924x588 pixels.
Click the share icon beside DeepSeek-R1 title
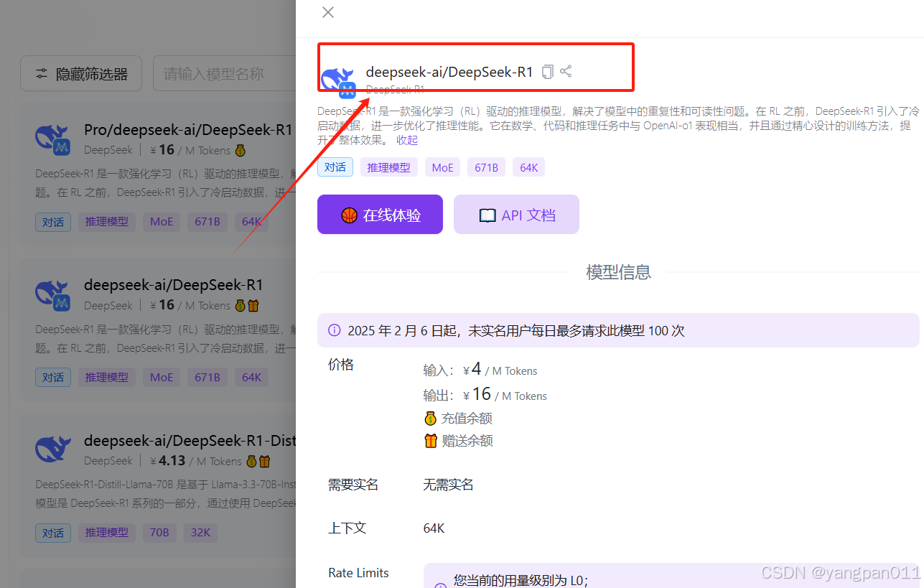click(566, 71)
